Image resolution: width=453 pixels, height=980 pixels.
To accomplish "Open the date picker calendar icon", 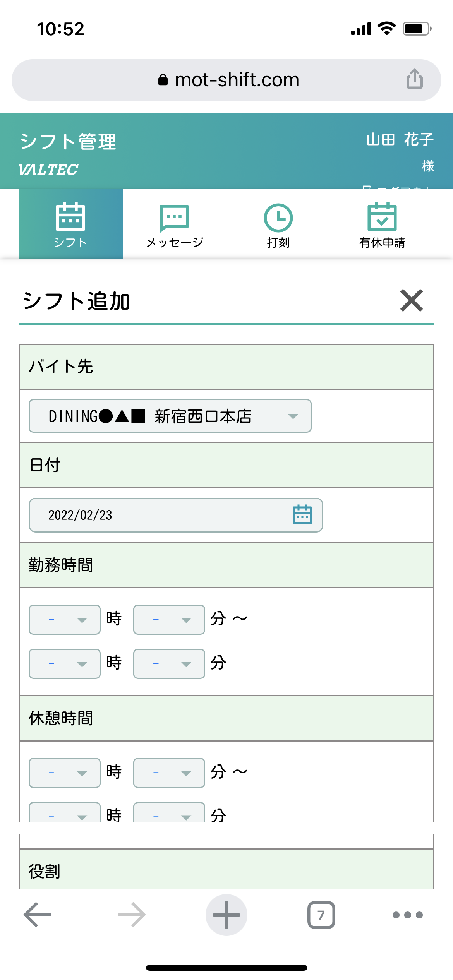I will click(302, 514).
